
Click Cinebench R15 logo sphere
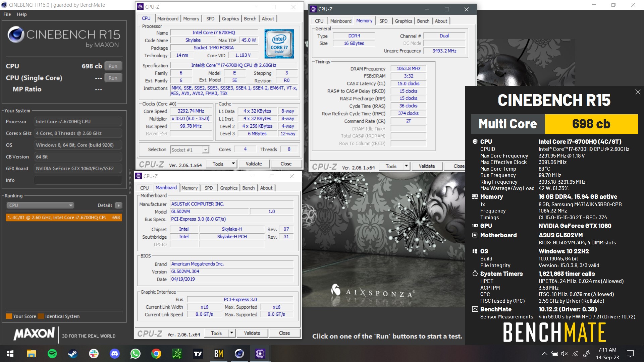pos(15,34)
